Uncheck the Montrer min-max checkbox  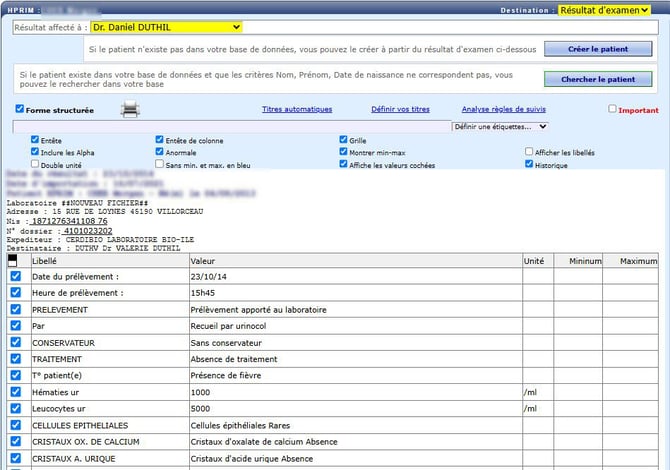[x=344, y=152]
